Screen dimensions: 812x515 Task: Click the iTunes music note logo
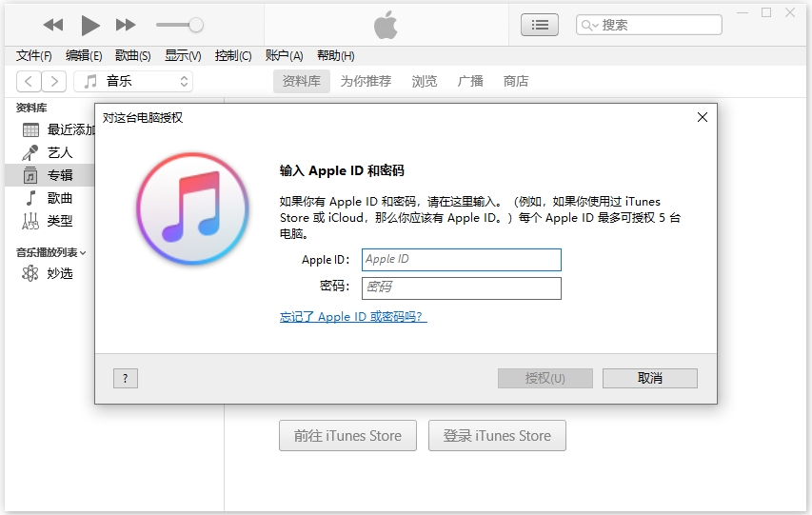pos(192,208)
